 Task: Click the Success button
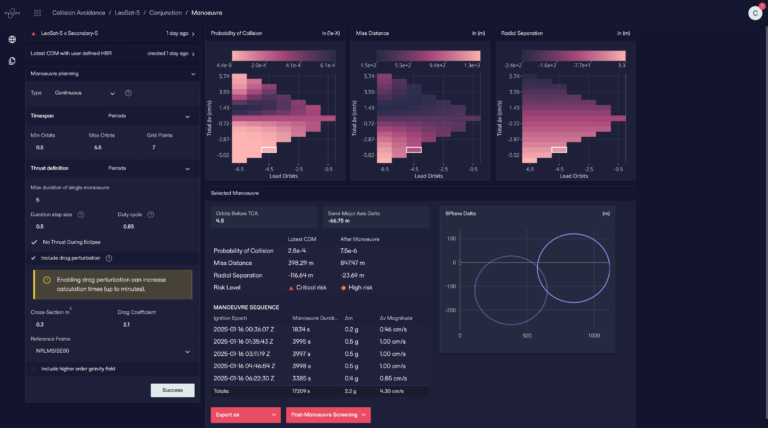point(172,390)
